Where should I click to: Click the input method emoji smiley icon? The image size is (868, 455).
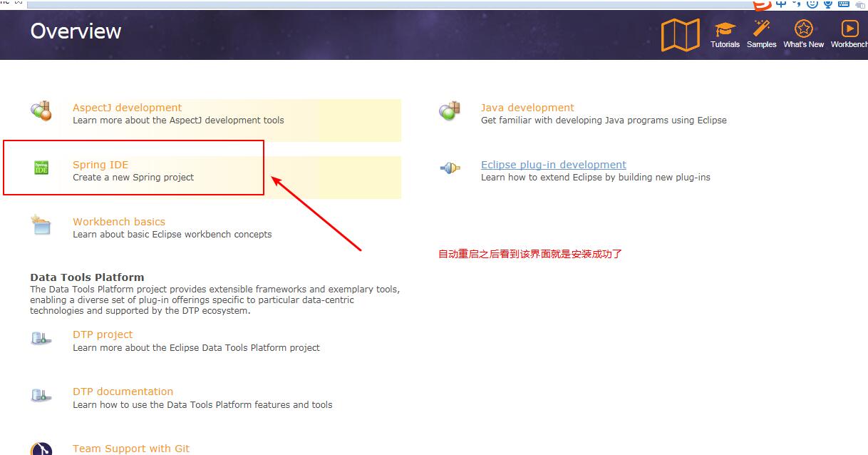[x=812, y=4]
